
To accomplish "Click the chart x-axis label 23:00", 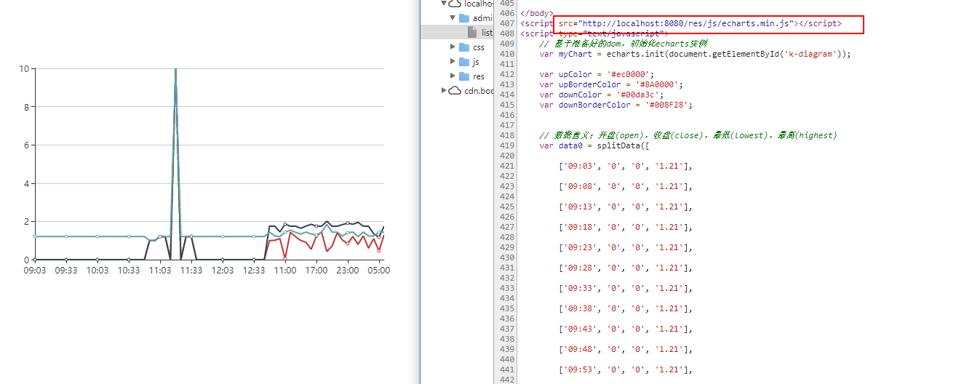I will 347,270.
